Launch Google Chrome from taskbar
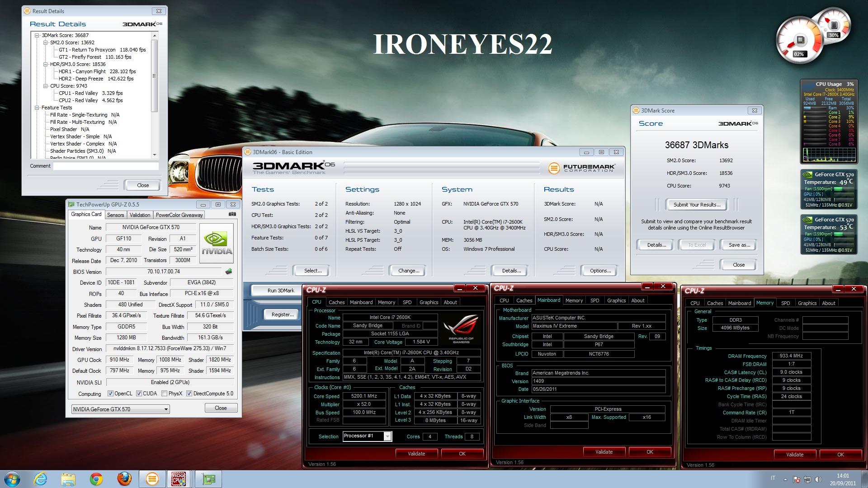This screenshot has width=868, height=488. pyautogui.click(x=96, y=479)
